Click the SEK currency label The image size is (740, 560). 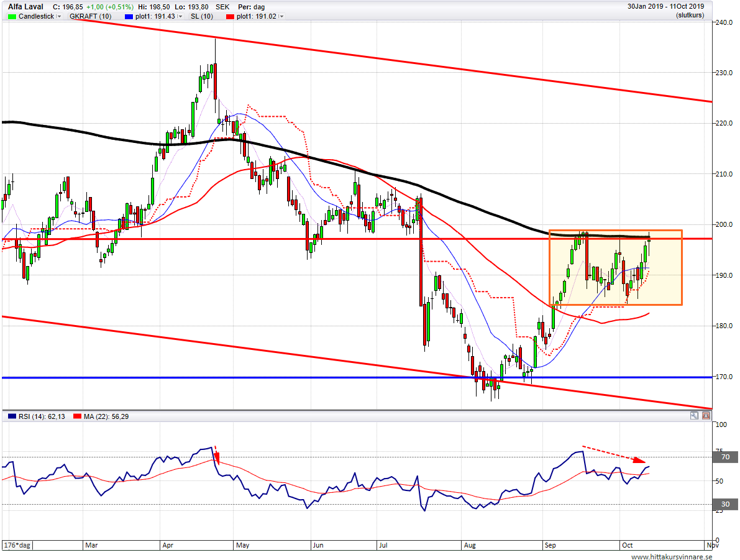222,7
